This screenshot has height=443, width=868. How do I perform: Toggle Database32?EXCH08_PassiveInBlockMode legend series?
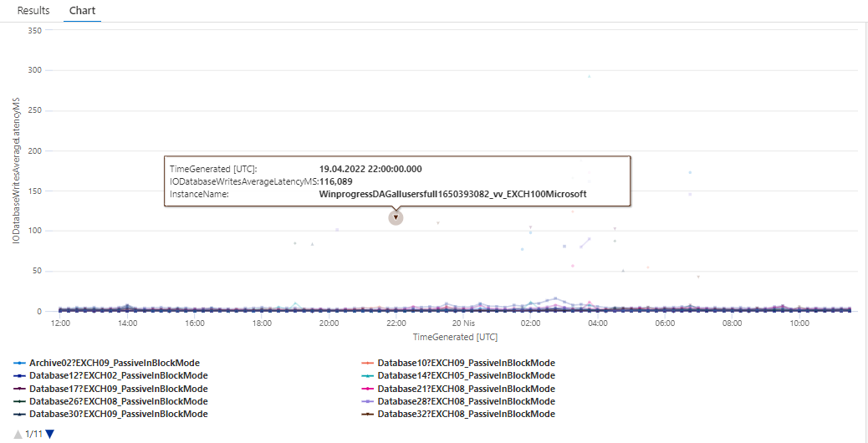pyautogui.click(x=457, y=414)
